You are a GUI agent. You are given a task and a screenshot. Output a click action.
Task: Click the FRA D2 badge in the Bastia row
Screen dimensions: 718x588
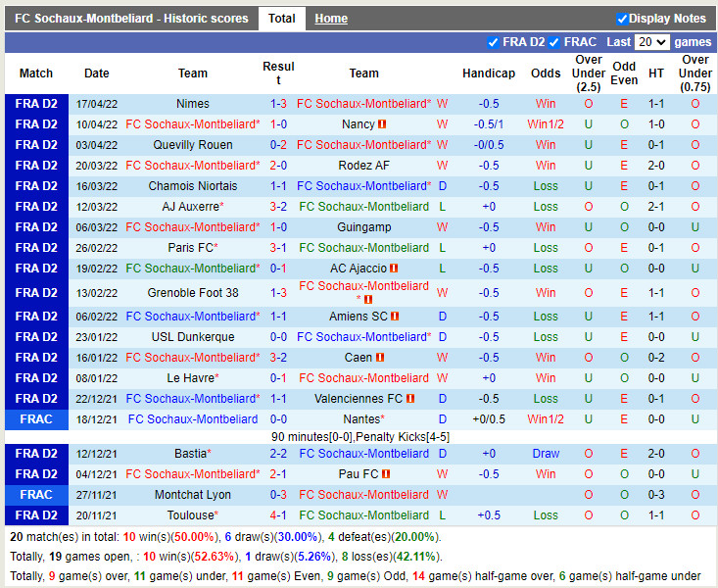click(36, 454)
